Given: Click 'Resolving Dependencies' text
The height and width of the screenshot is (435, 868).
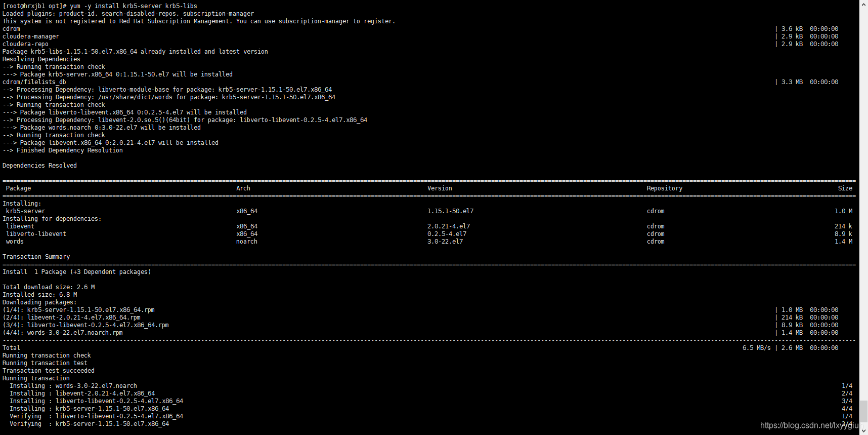Looking at the screenshot, I should 41,59.
